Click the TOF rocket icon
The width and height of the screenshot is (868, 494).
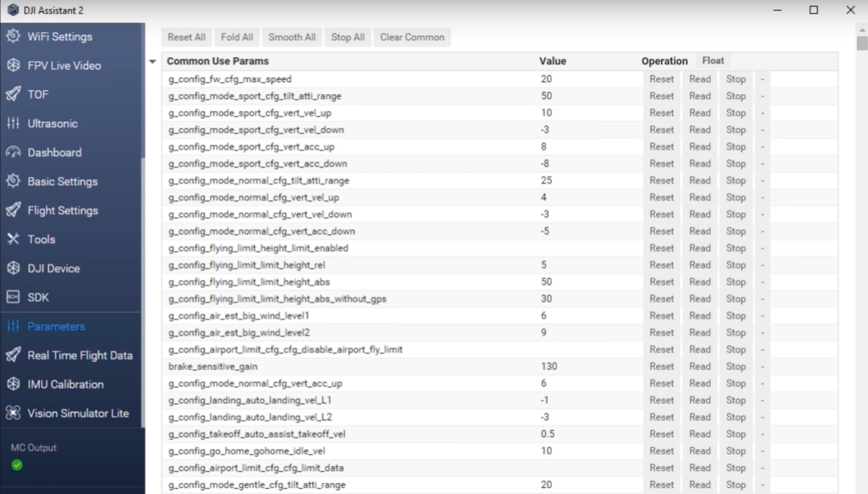tap(13, 94)
